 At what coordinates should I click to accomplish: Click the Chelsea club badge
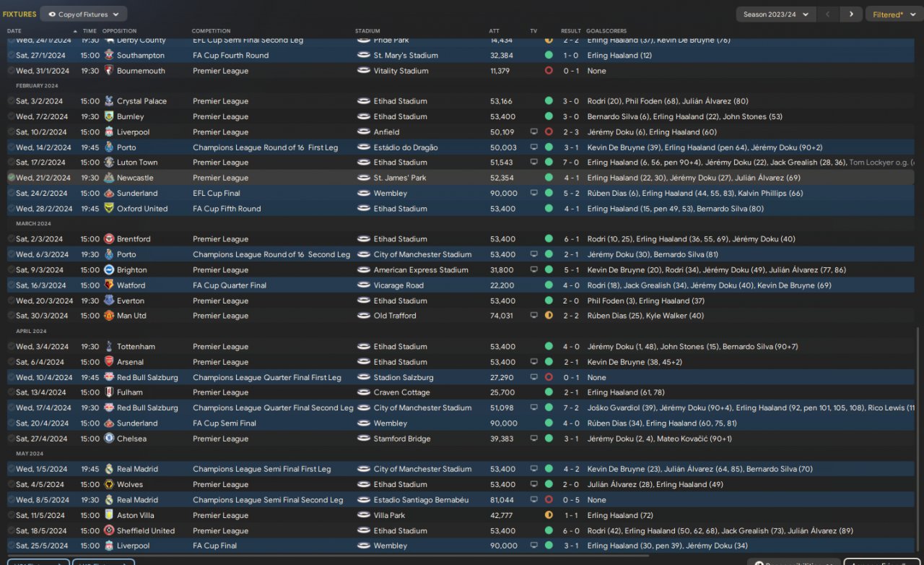pos(109,439)
